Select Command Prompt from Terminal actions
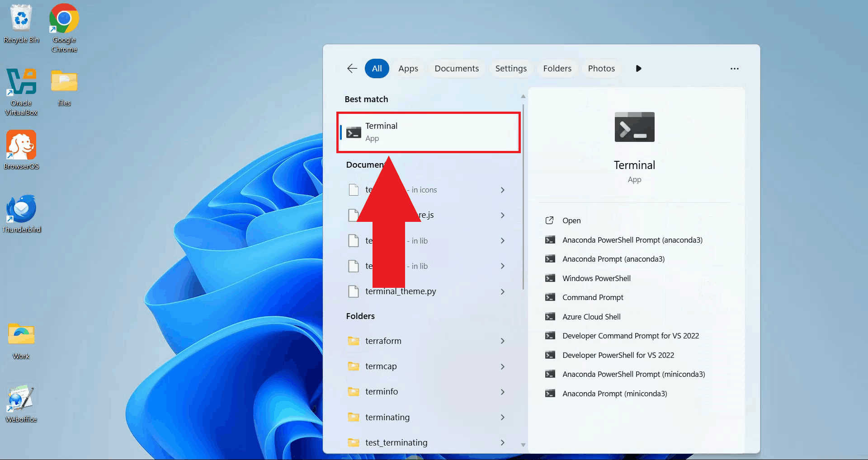The height and width of the screenshot is (460, 868). [x=592, y=297]
